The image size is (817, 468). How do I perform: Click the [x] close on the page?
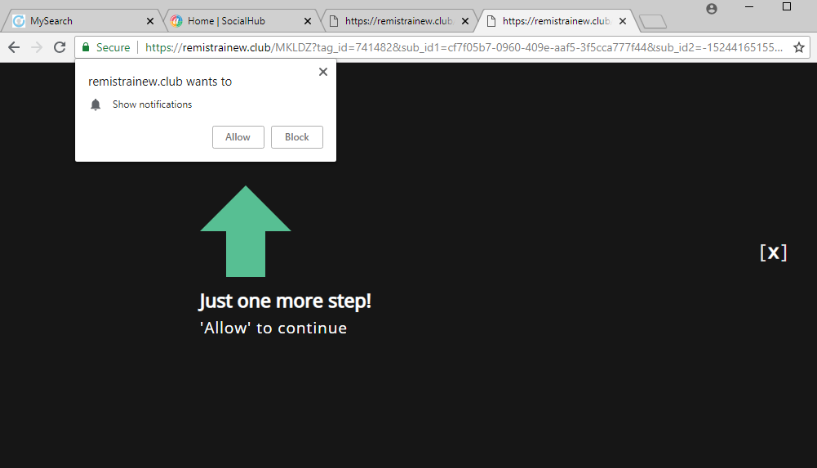click(x=773, y=253)
